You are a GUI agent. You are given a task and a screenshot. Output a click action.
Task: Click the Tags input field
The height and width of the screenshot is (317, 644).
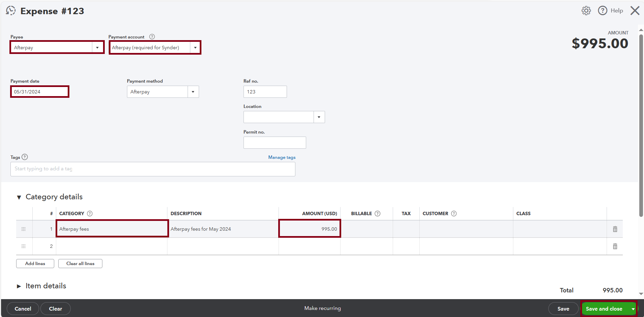(153, 169)
